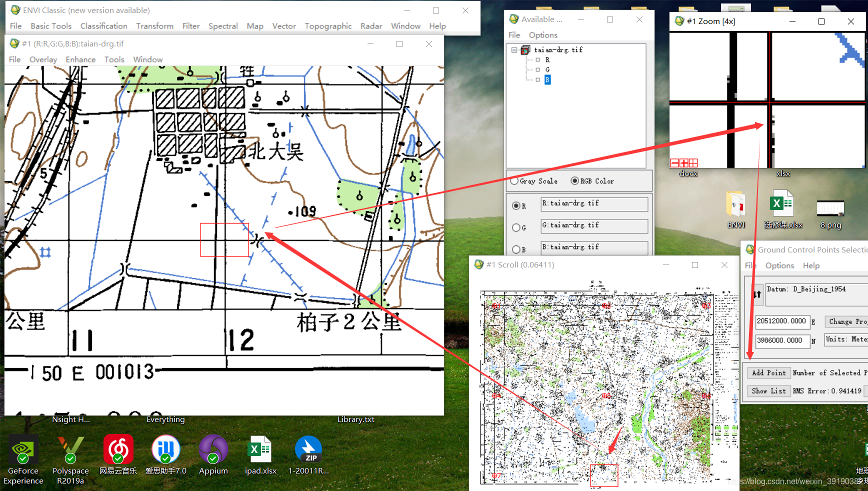Click Available Bands List window icon

513,19
